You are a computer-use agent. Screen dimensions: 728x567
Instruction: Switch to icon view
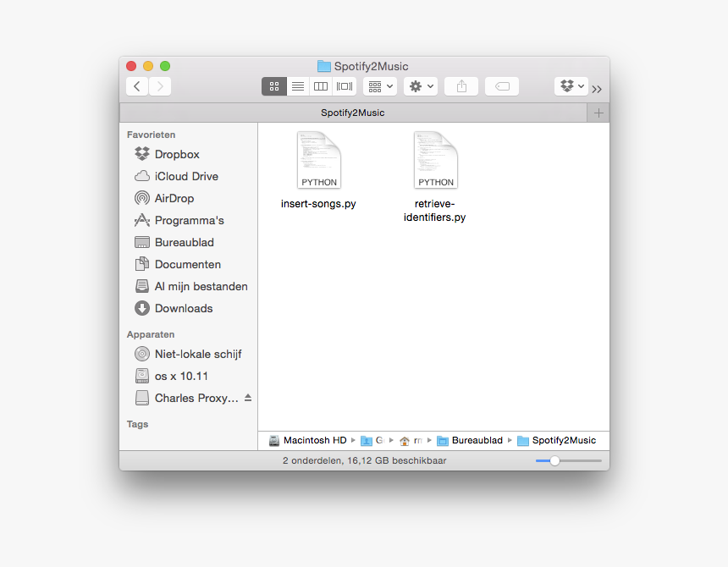(x=274, y=86)
